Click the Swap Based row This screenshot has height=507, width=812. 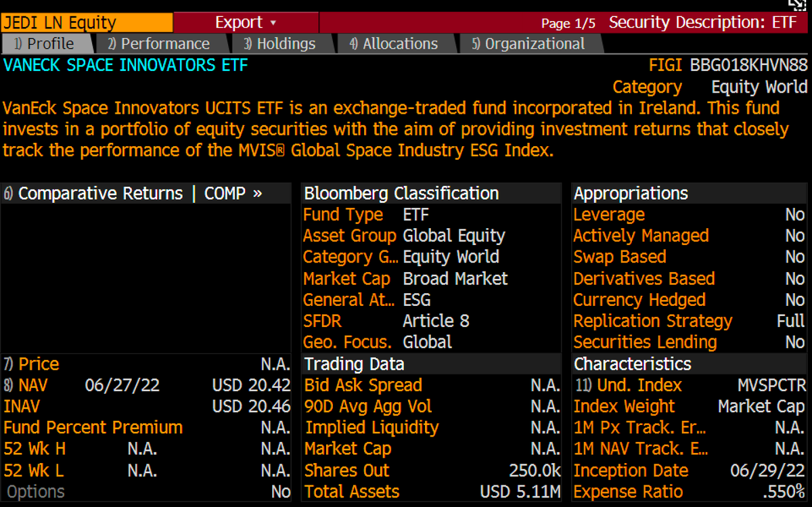[x=690, y=257]
